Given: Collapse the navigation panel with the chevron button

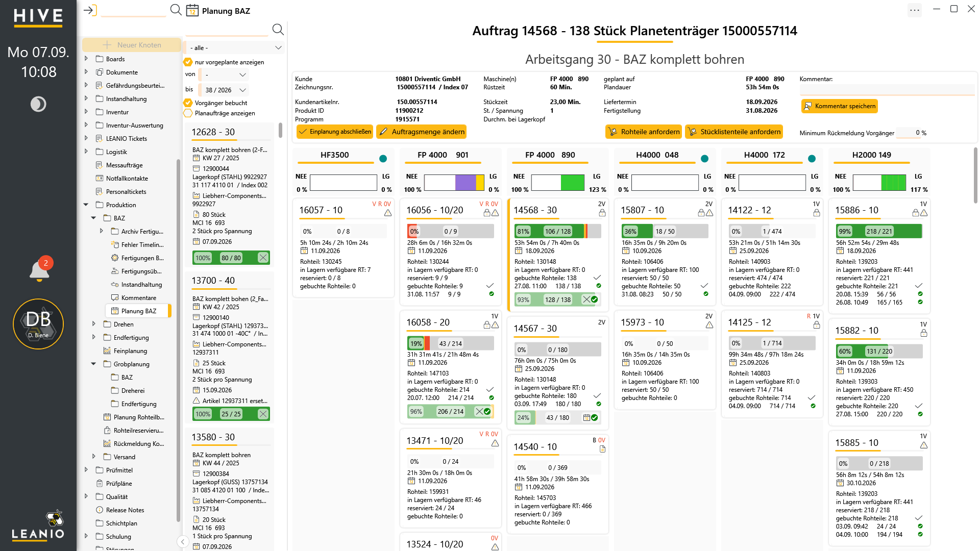Looking at the screenshot, I should (x=182, y=542).
